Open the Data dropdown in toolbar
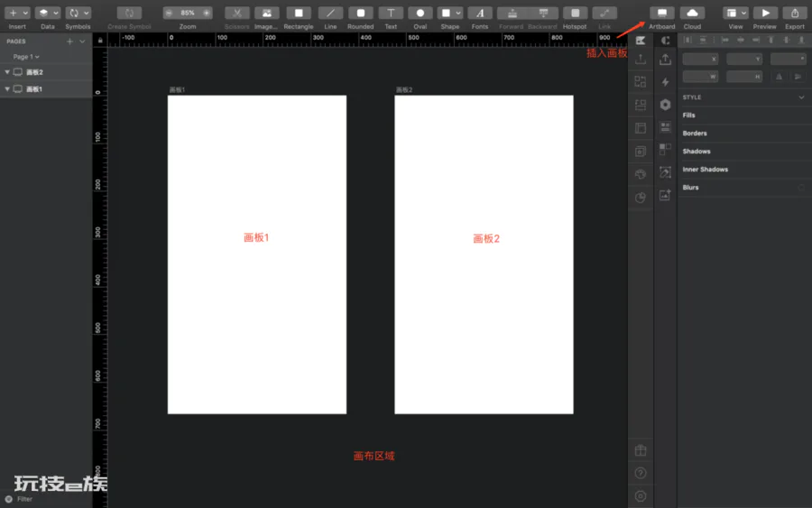The image size is (812, 508). pos(47,13)
